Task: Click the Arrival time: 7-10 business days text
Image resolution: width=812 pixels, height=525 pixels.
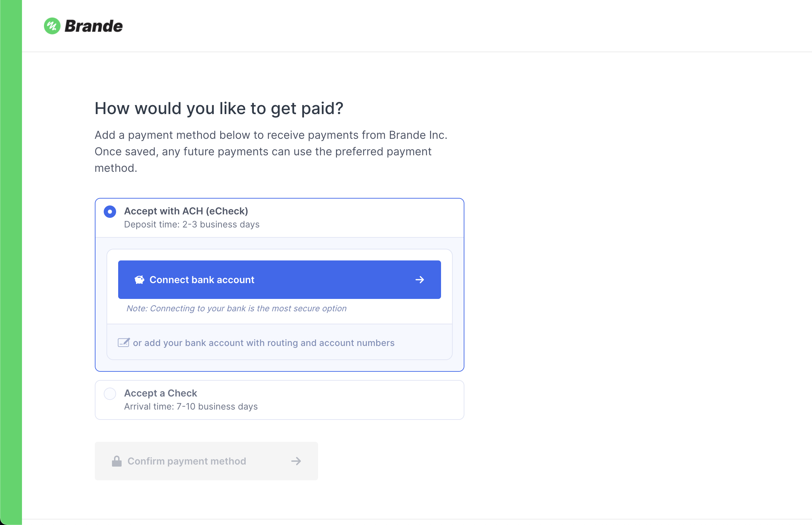Action: click(x=191, y=406)
